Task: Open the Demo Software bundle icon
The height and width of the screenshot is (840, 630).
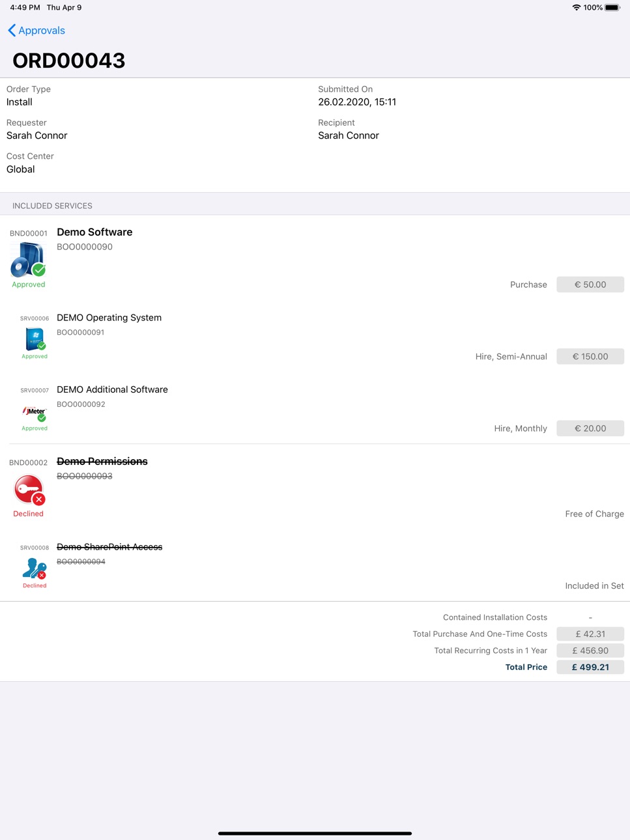Action: 28,260
